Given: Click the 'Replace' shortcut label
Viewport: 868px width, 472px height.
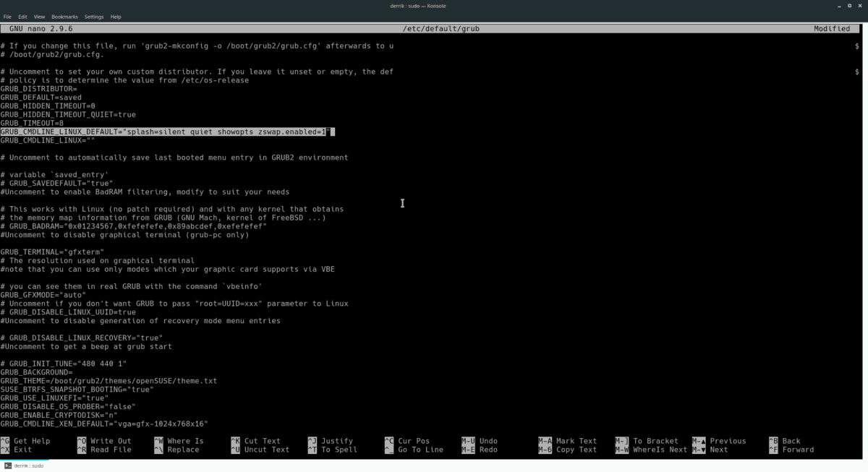Looking at the screenshot, I should click(183, 450).
